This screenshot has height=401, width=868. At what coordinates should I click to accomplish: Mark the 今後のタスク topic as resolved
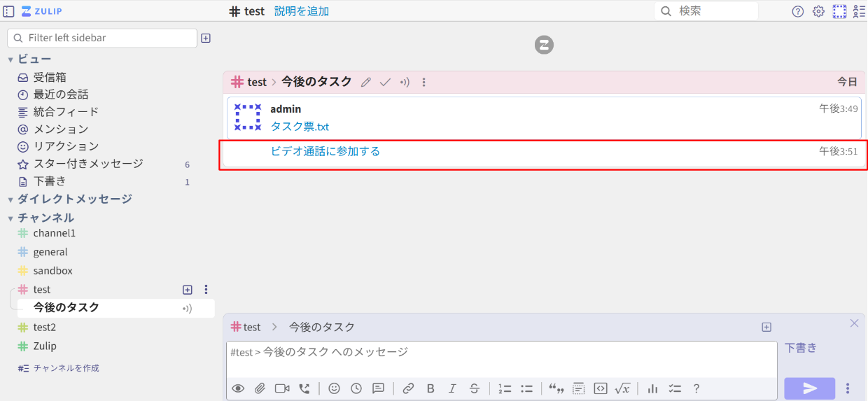385,83
